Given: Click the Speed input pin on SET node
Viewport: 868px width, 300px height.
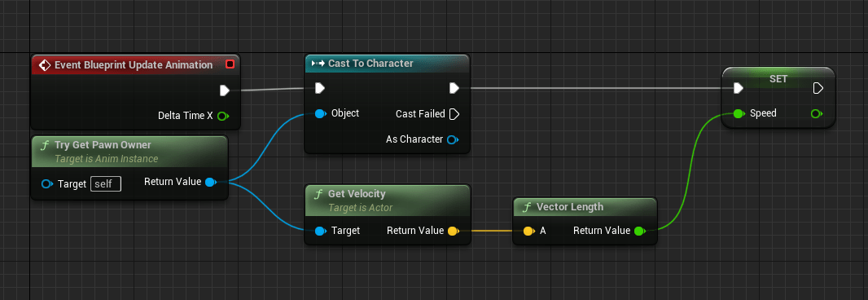Looking at the screenshot, I should 739,113.
